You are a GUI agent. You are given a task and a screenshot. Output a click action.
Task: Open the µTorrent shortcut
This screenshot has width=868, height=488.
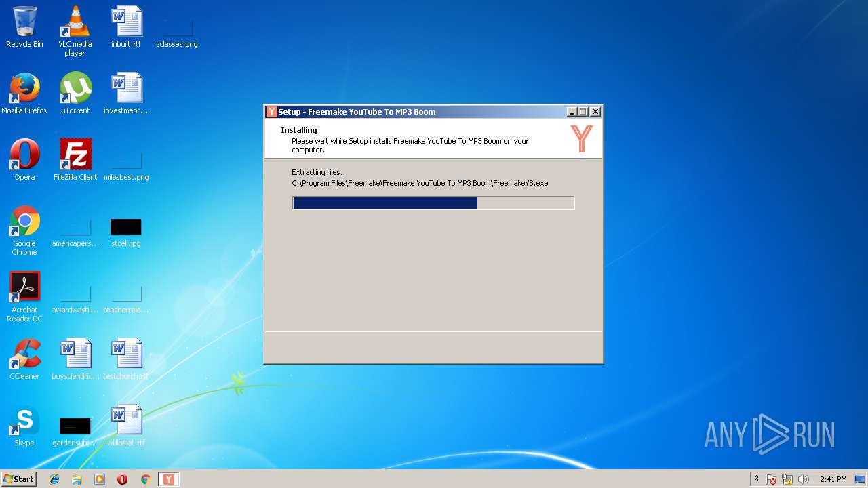pyautogui.click(x=75, y=94)
